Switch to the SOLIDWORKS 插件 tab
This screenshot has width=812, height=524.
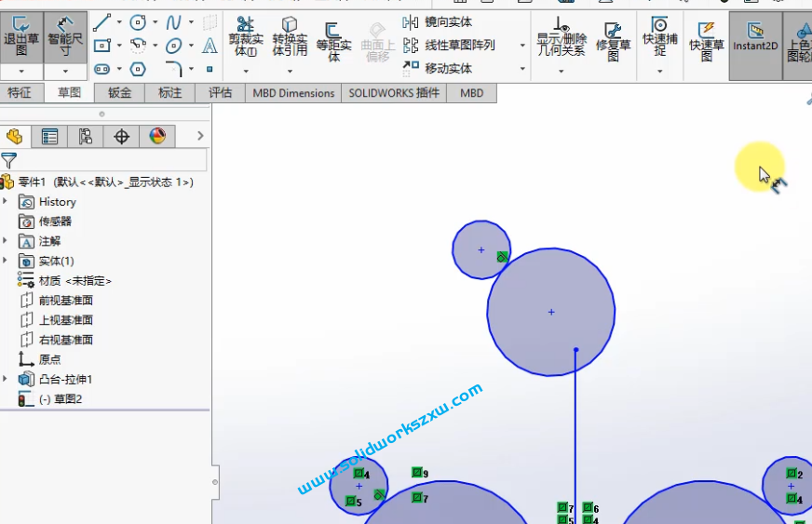(x=394, y=93)
